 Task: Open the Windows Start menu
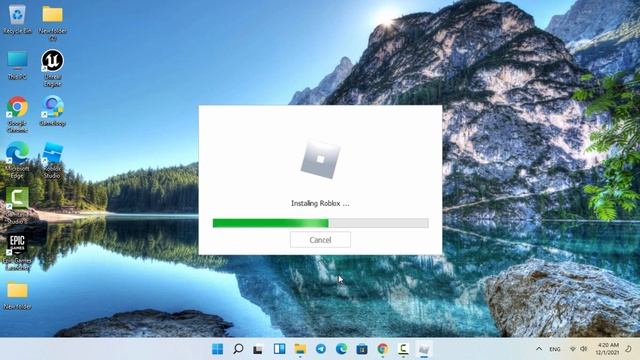[218, 349]
